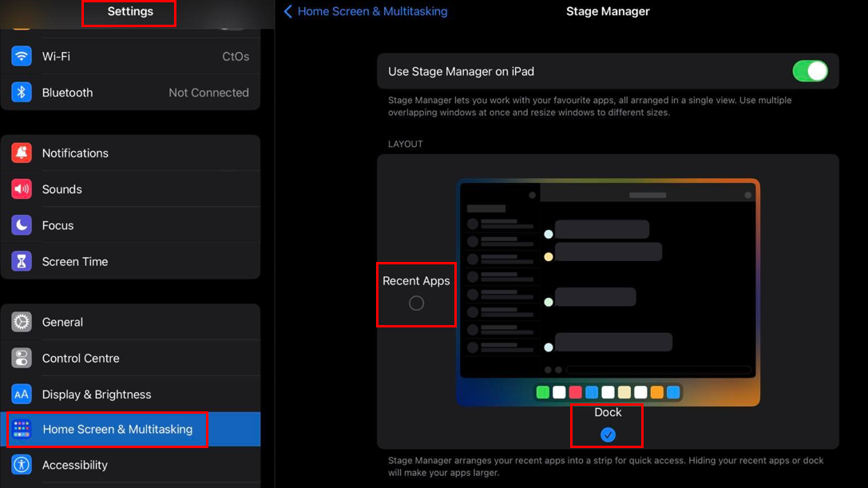Open Control Centre settings
The image size is (868, 488).
[131, 358]
